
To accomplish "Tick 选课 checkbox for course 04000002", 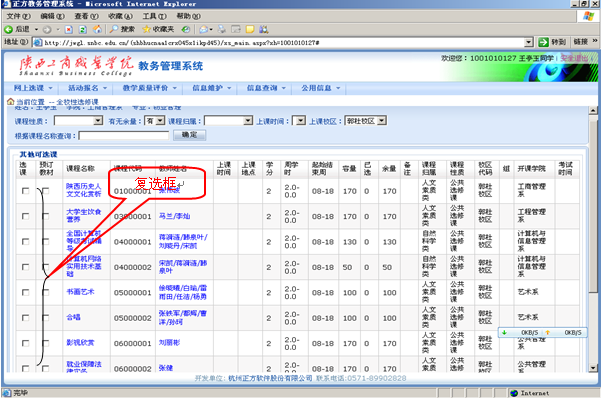I will pyautogui.click(x=25, y=267).
